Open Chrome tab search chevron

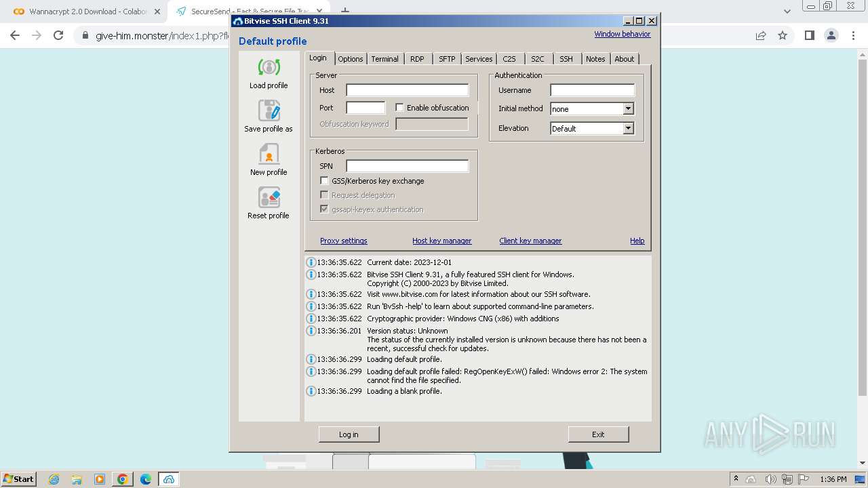point(787,12)
